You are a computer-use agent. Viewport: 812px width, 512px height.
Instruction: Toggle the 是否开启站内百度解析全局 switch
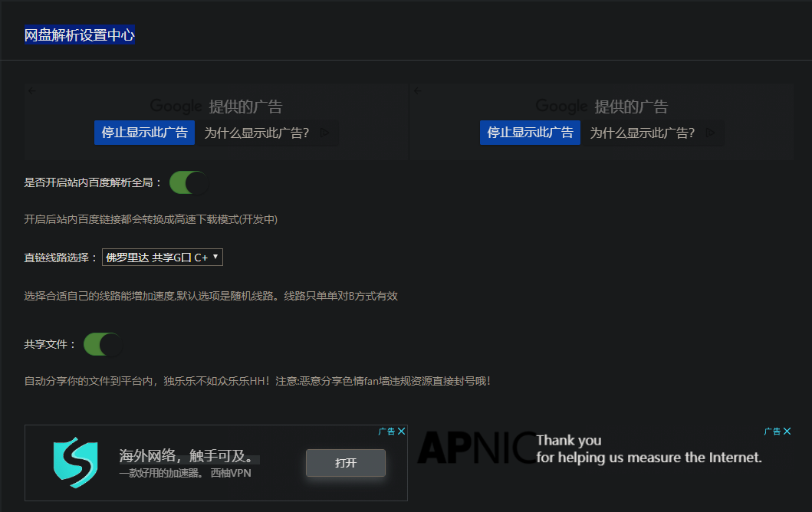(x=189, y=182)
